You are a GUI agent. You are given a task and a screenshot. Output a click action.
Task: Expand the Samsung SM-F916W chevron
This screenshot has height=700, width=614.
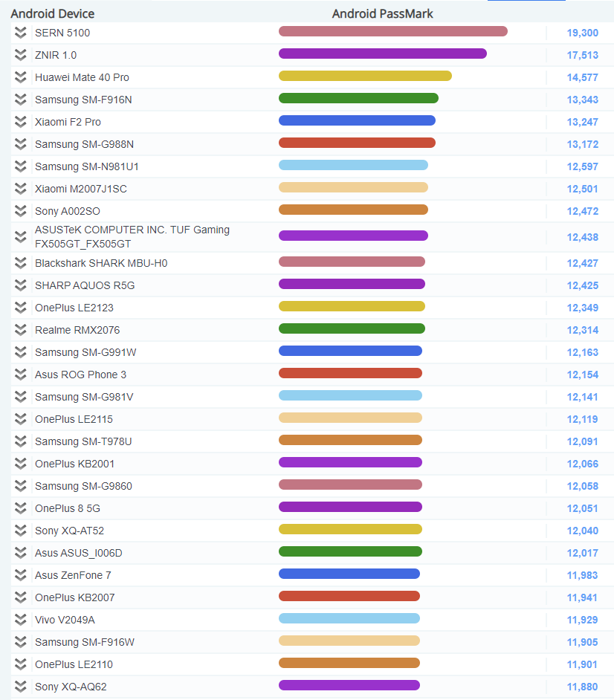point(21,643)
